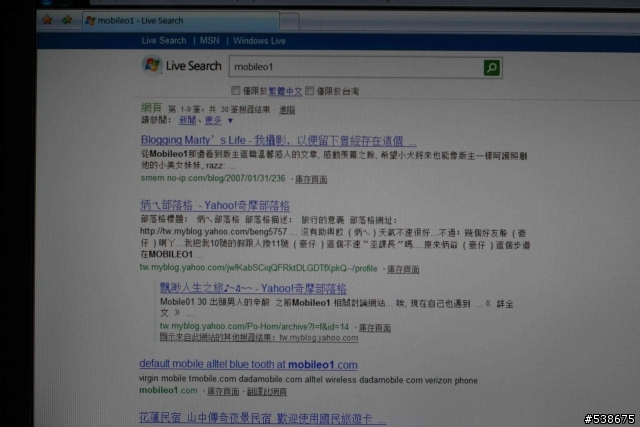
Task: Click the green search magnifier button
Action: tap(492, 67)
